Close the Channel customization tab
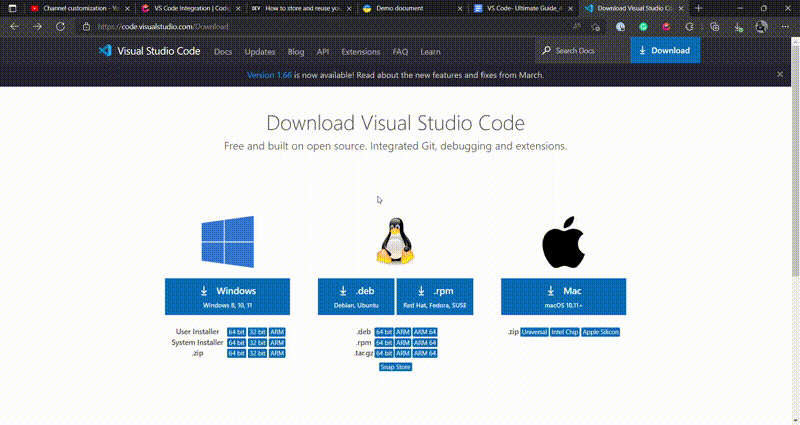This screenshot has height=425, width=800. (x=127, y=9)
